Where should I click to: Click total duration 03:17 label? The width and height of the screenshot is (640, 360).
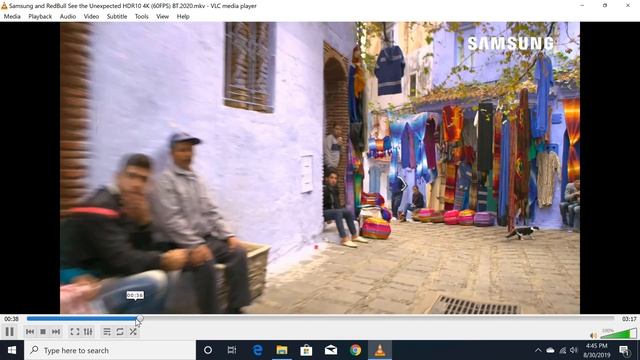pyautogui.click(x=629, y=319)
